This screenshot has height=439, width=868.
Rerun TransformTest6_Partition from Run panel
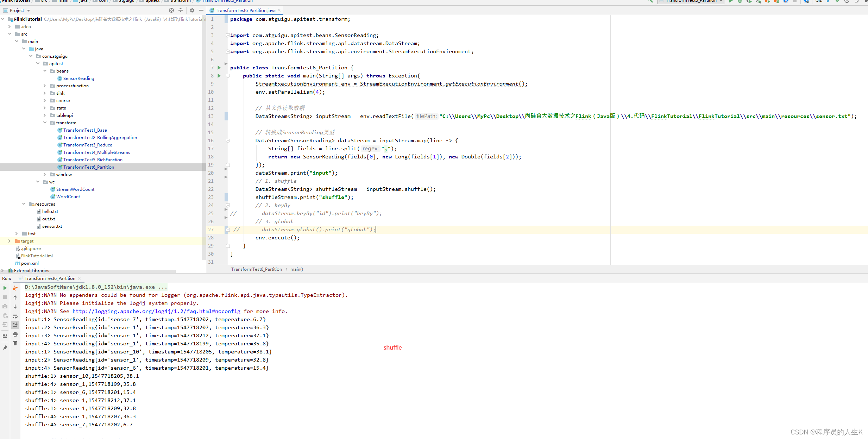point(5,288)
